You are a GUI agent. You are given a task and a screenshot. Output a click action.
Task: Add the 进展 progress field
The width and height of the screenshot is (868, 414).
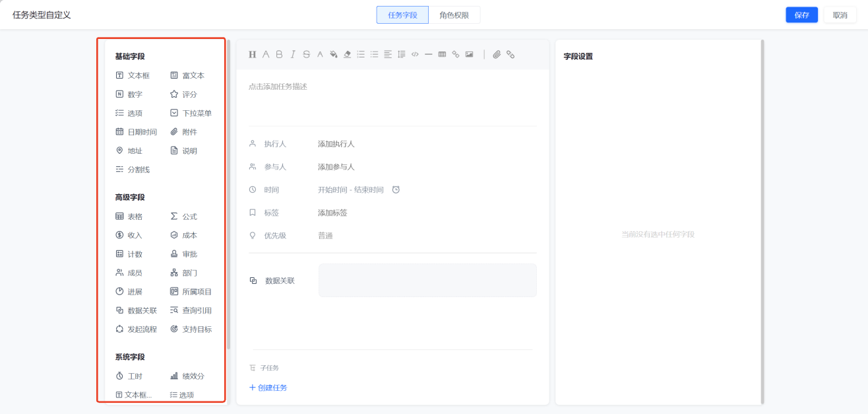129,292
